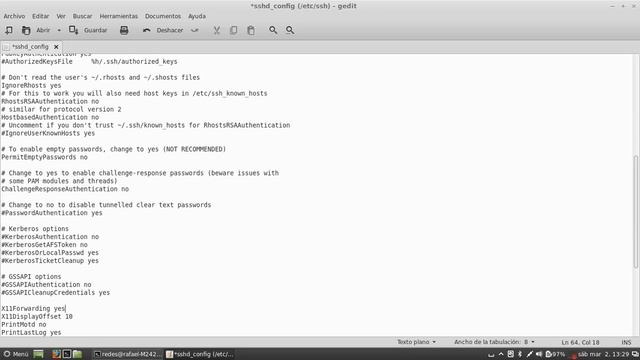Image resolution: width=640 pixels, height=360 pixels.
Task: Click the #IgnoreUserKnownHosts yes line
Action: tap(48, 133)
